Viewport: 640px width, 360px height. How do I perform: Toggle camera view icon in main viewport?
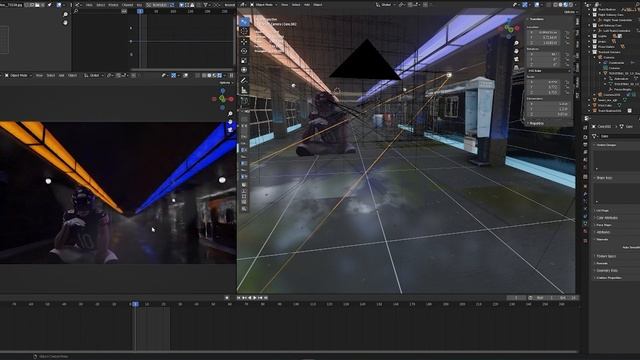click(516, 59)
